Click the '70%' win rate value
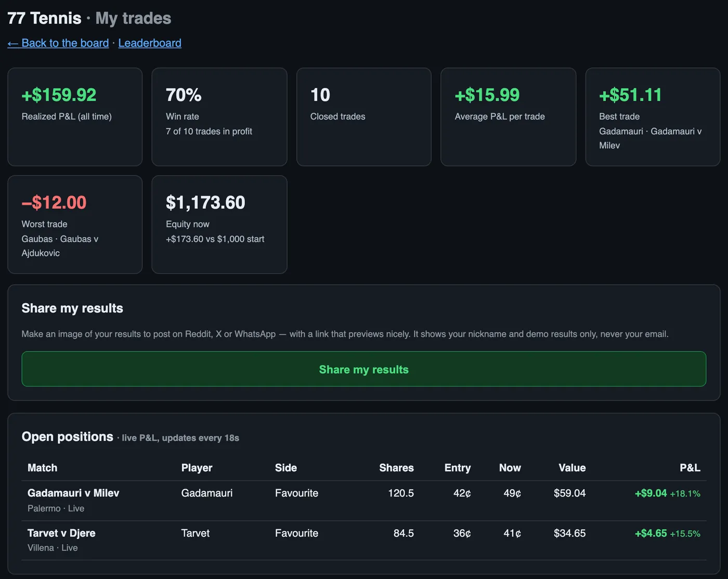This screenshot has height=579, width=728. pos(184,95)
